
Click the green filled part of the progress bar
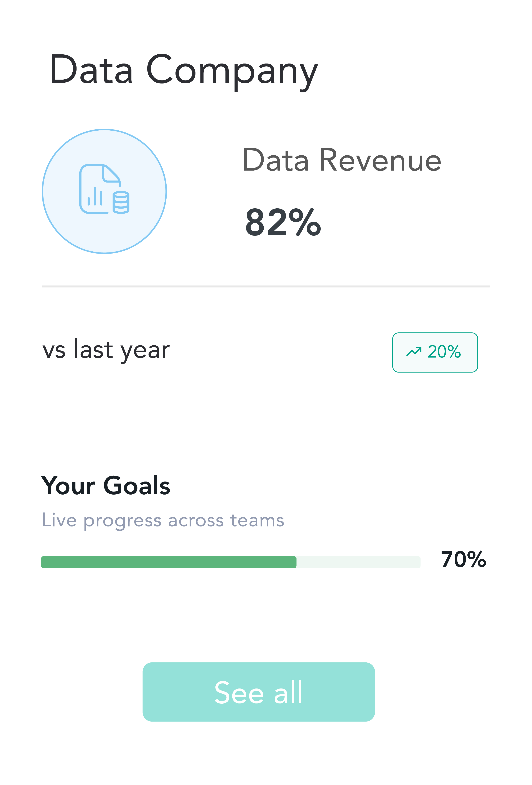pyautogui.click(x=169, y=562)
